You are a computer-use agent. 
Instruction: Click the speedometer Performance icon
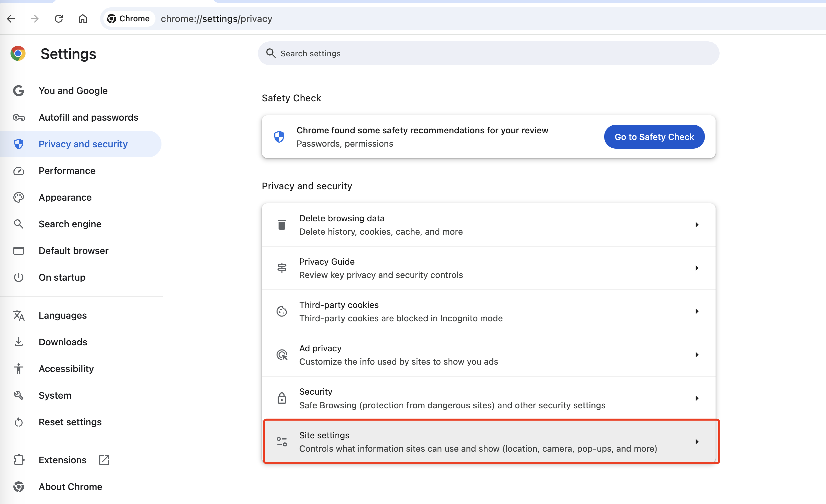pyautogui.click(x=19, y=171)
